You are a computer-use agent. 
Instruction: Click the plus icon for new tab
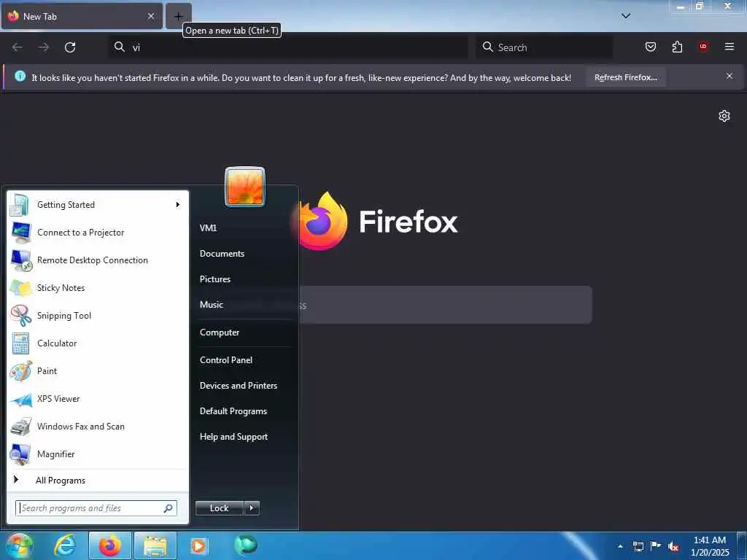[x=178, y=16]
